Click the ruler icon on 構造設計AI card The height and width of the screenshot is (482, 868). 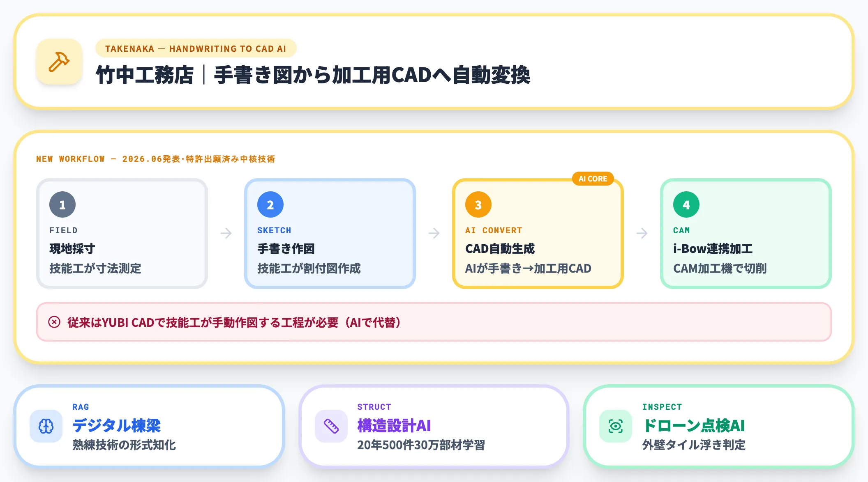click(x=331, y=426)
